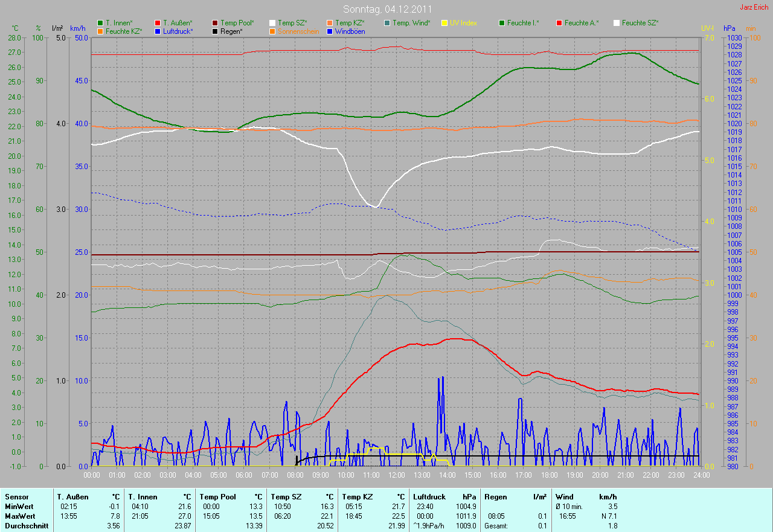The image size is (773, 532).
Task: Toggle the Feuchte KZ series legend entry
Action: click(x=123, y=31)
